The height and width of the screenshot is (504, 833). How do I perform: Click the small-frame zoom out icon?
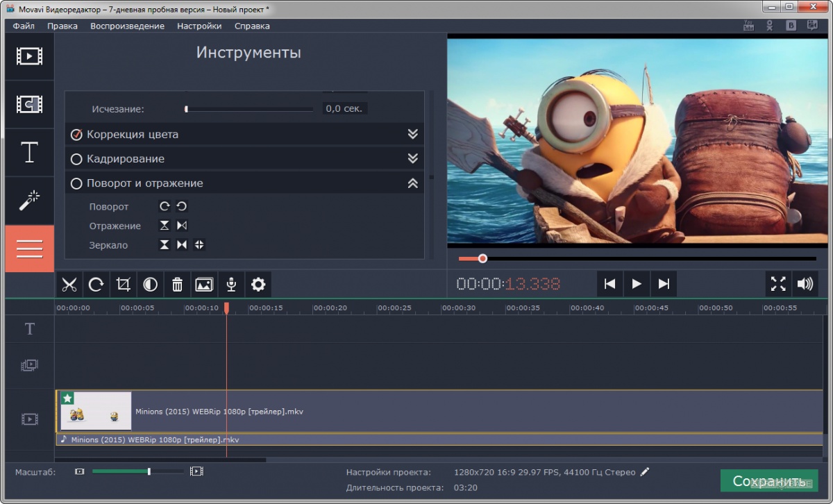(80, 471)
